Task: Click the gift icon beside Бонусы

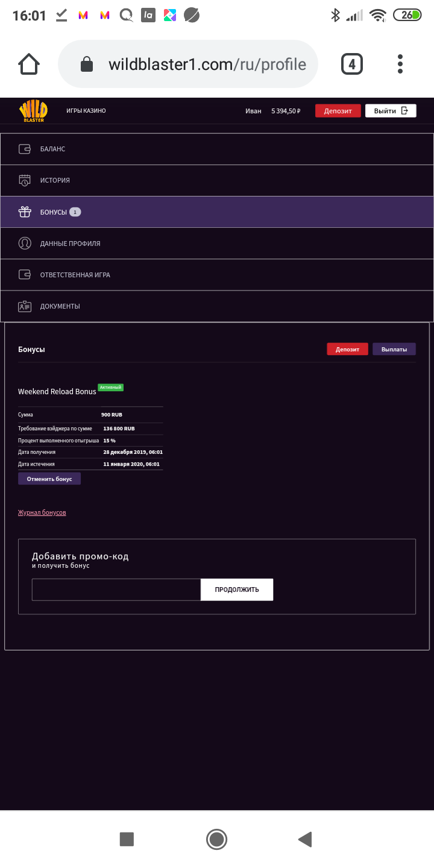Action: pos(25,212)
